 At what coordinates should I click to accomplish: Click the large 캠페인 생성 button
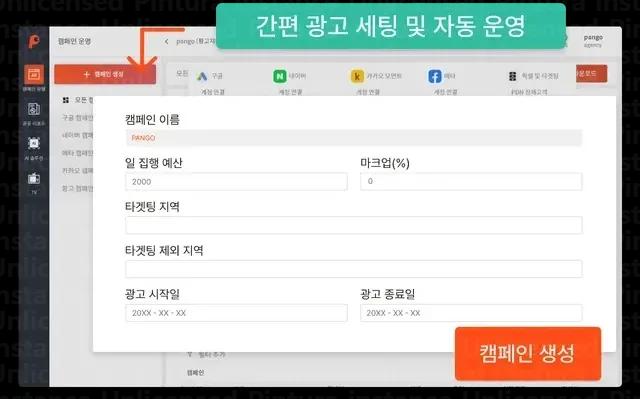[x=528, y=353]
